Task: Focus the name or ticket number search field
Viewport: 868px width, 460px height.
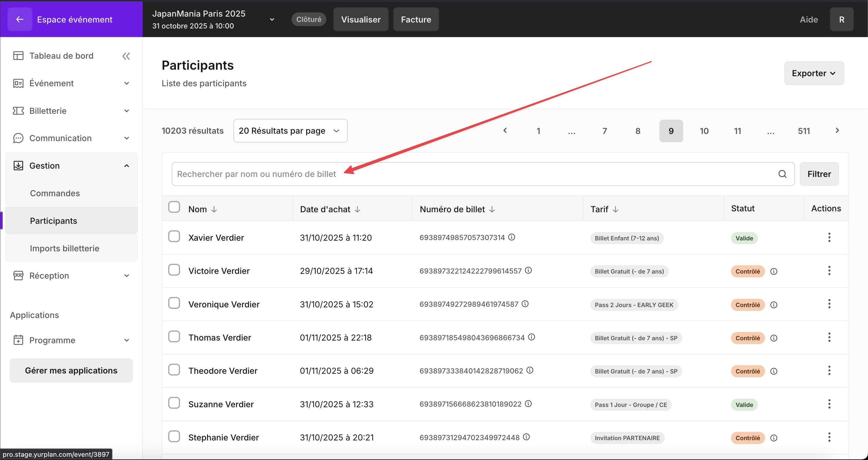Action: tap(472, 174)
